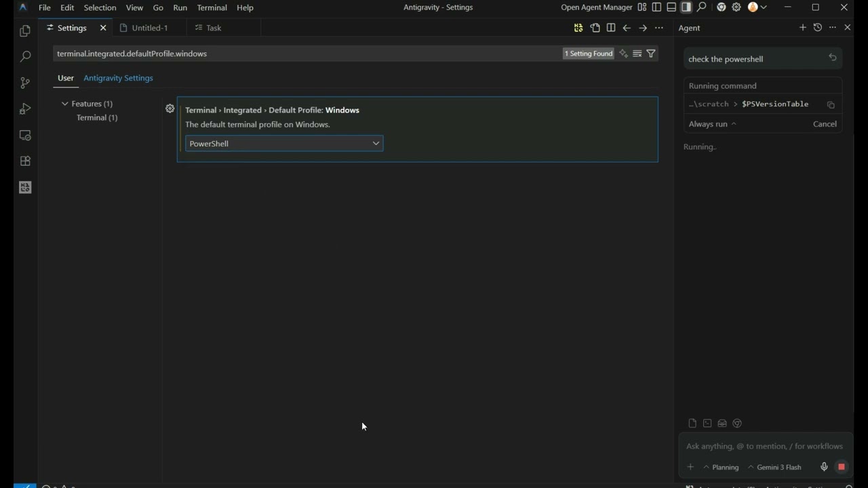Cancel the running command
Image resolution: width=868 pixels, height=488 pixels.
825,124
